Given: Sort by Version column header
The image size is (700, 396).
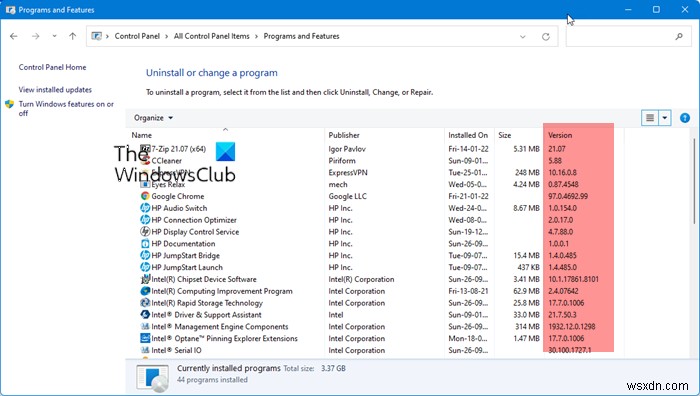Looking at the screenshot, I should tap(560, 135).
